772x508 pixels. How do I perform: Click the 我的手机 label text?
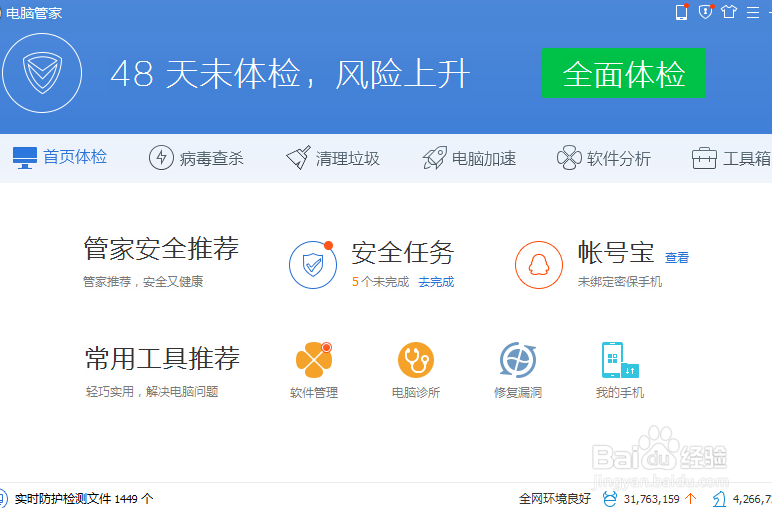coord(620,392)
